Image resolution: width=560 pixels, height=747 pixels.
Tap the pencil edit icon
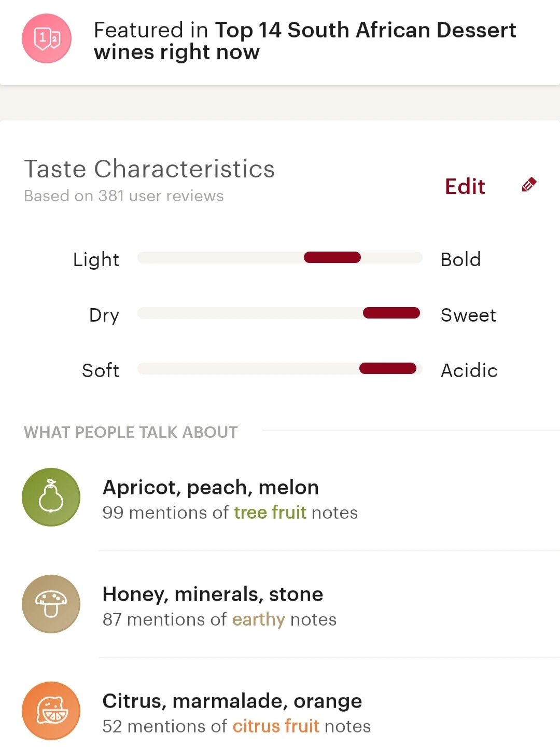tap(529, 185)
